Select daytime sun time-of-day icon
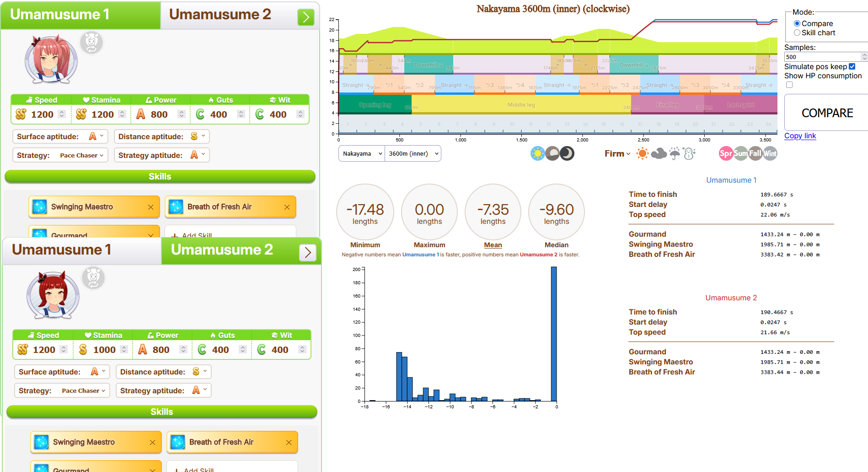 [x=537, y=153]
